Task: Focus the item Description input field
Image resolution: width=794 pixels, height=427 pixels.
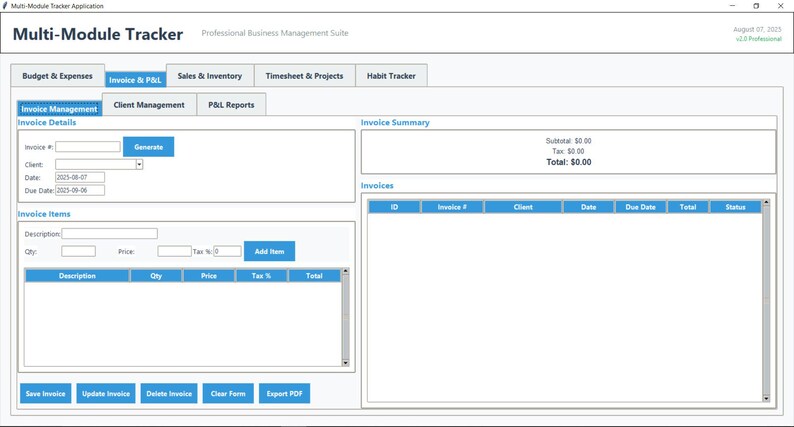Action: 109,234
